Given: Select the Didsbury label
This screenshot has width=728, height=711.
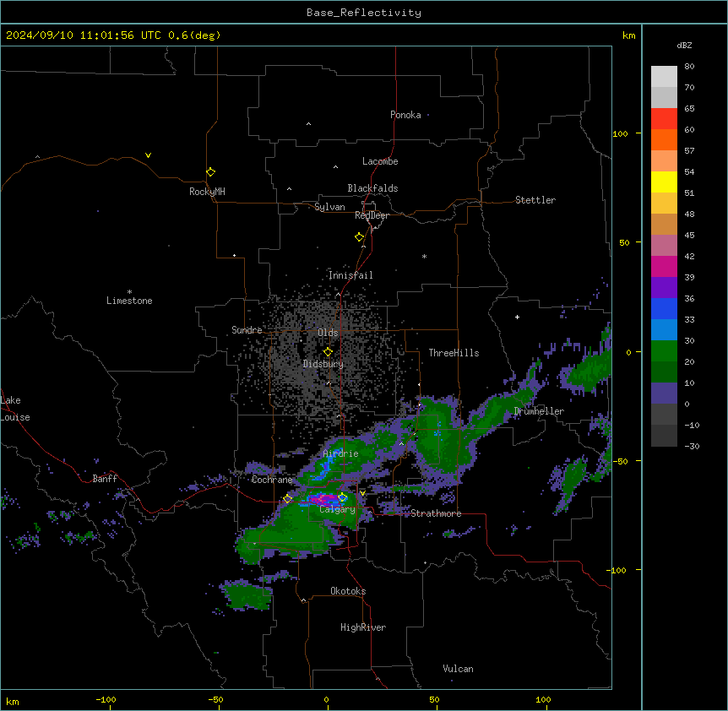Looking at the screenshot, I should 323,364.
